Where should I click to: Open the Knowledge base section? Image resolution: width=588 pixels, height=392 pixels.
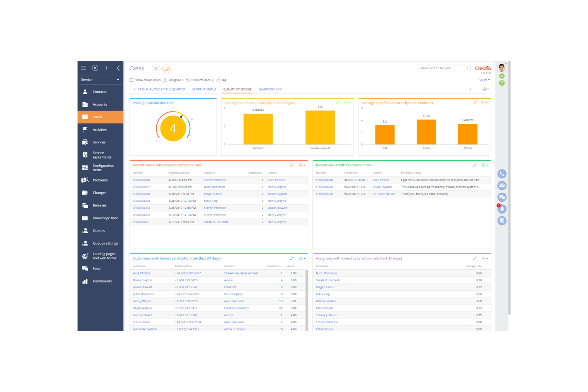point(105,218)
